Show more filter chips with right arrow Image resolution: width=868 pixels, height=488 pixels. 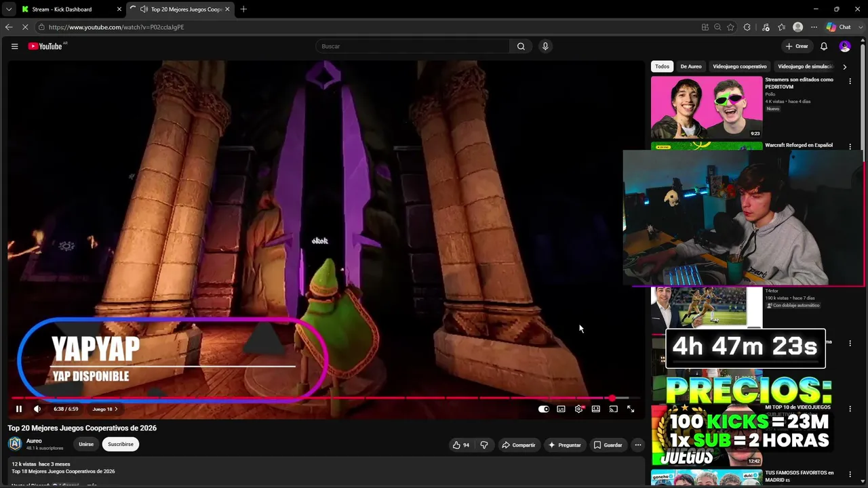844,66
